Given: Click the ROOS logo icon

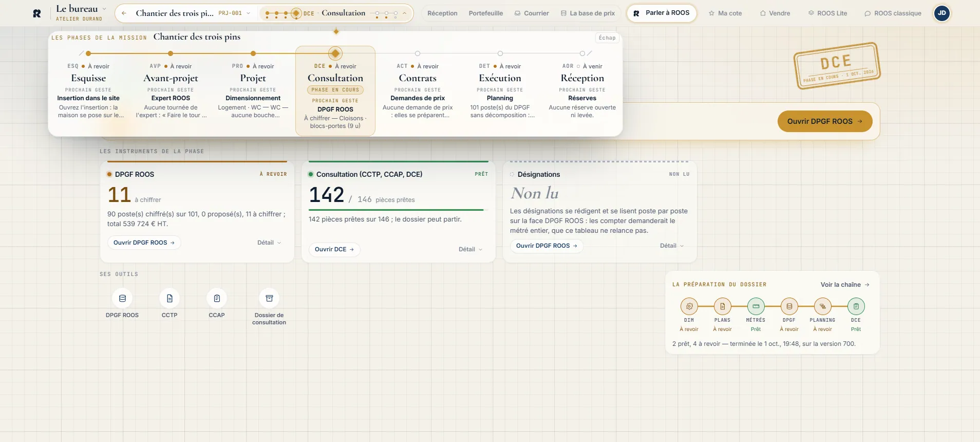Looking at the screenshot, I should click(x=37, y=13).
